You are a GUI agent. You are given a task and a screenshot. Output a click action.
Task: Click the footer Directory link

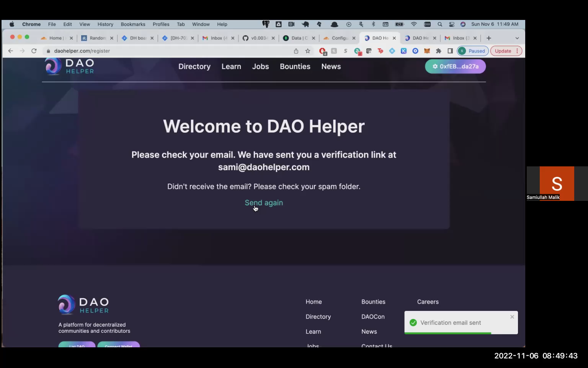click(318, 317)
